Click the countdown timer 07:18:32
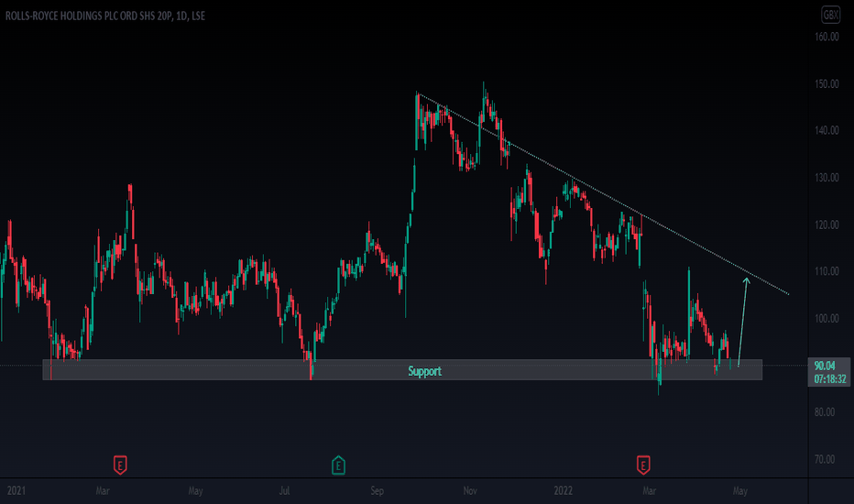The height and width of the screenshot is (504, 854). point(830,378)
